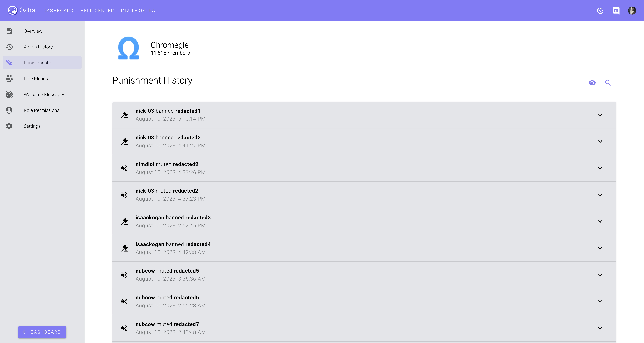Toggle dark mode with the moon icon
Viewport: 644px width, 343px height.
(x=600, y=11)
